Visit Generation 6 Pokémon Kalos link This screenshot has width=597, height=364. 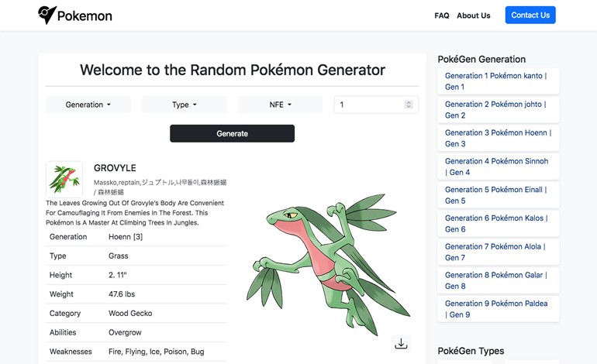(499, 224)
